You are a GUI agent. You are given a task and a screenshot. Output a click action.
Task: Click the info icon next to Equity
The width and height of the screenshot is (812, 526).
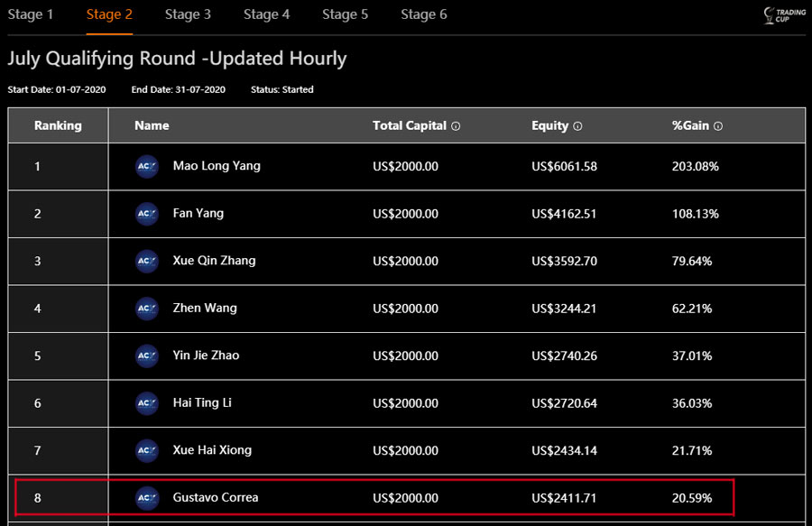(577, 126)
